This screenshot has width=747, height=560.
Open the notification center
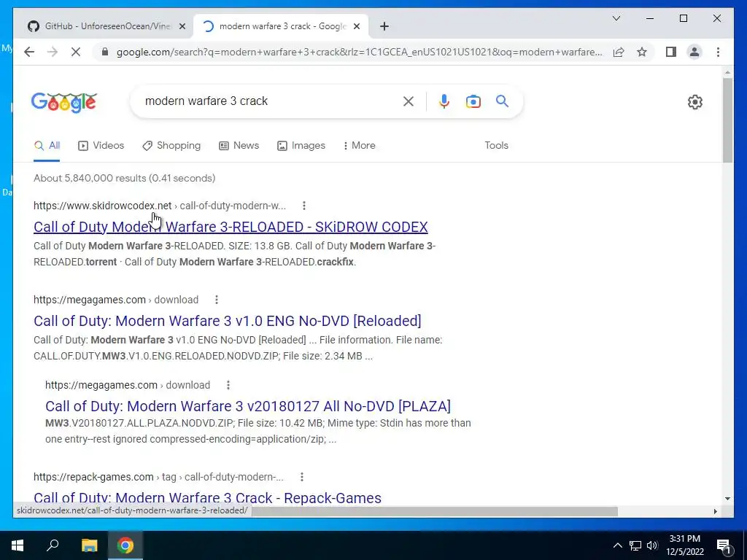[724, 545]
